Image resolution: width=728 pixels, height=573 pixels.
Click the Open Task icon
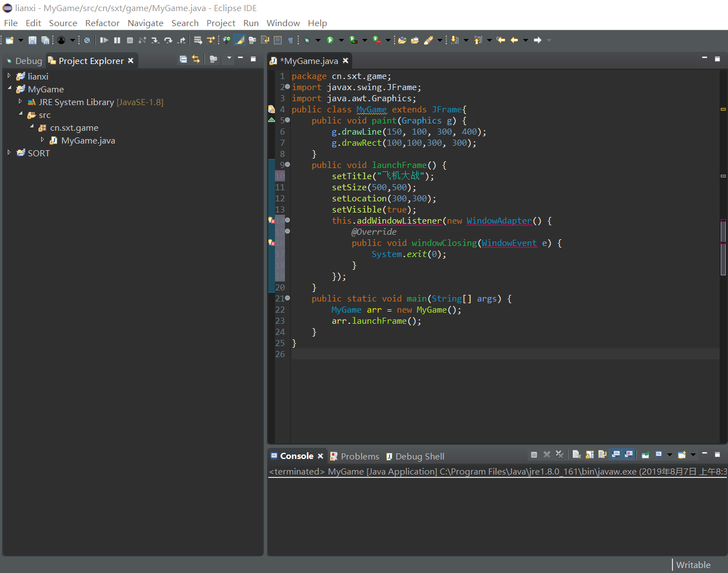tap(415, 40)
